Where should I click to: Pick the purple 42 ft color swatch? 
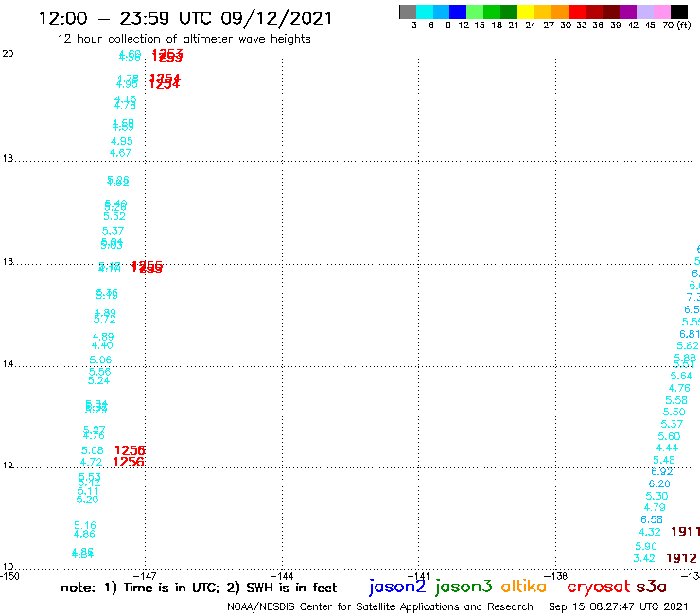(628, 11)
